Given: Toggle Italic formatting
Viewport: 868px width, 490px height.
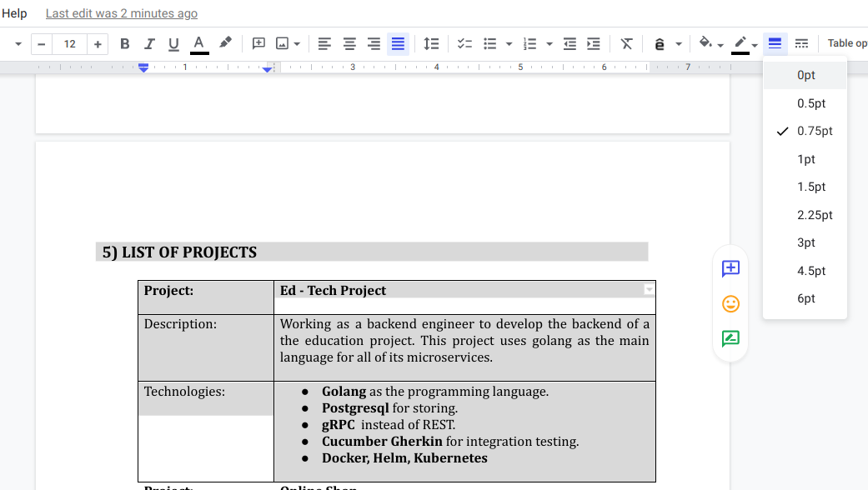Looking at the screenshot, I should 148,43.
